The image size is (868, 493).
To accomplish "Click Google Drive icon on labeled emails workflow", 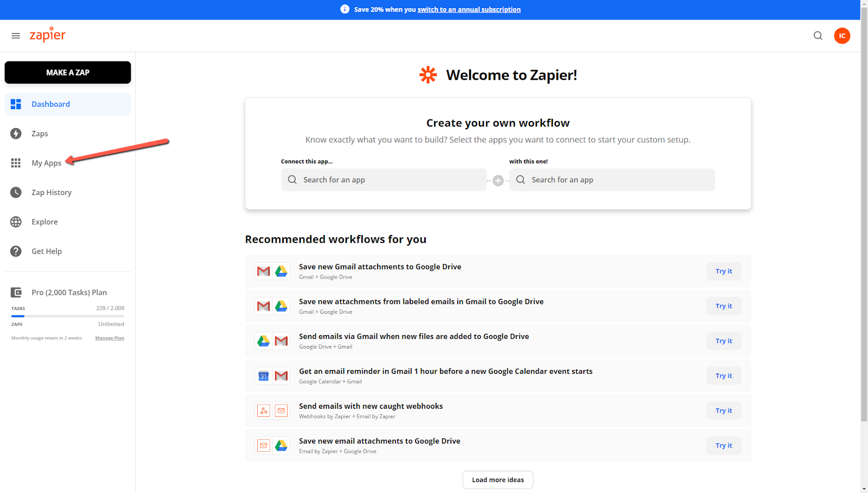I will [x=281, y=306].
